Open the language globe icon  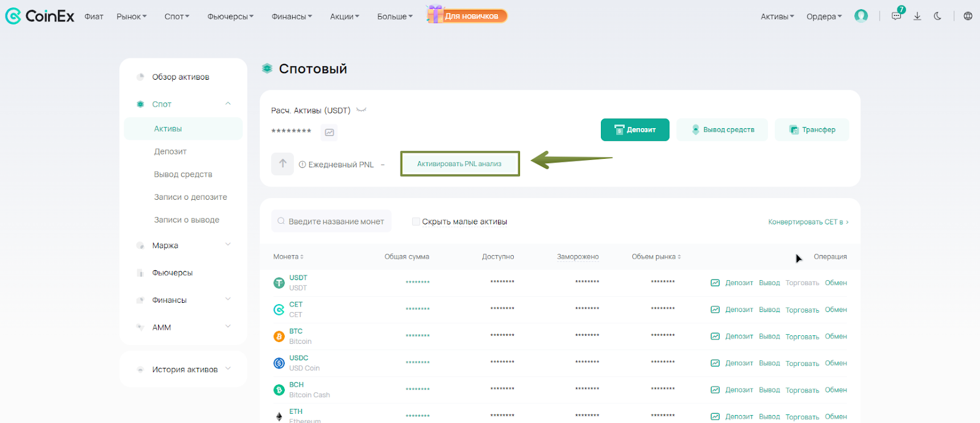(x=968, y=16)
